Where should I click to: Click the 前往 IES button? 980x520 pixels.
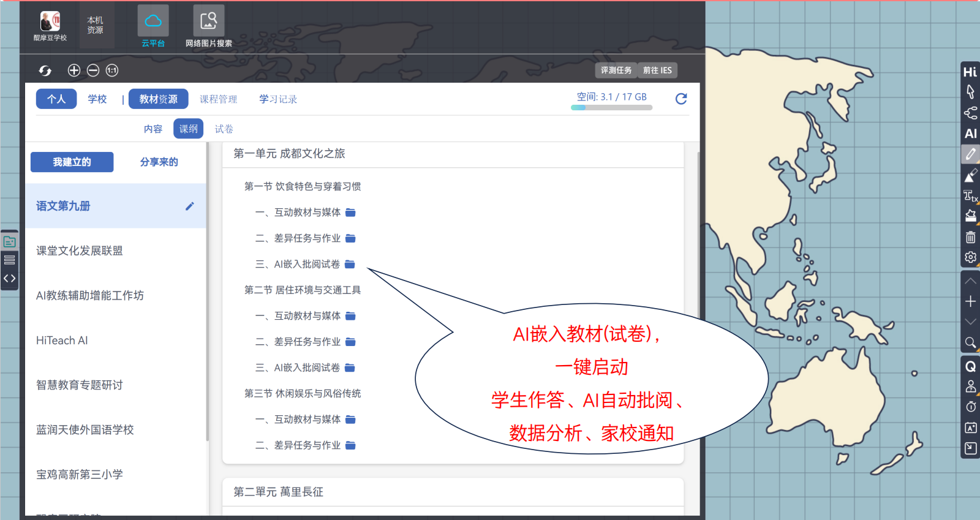(x=657, y=70)
